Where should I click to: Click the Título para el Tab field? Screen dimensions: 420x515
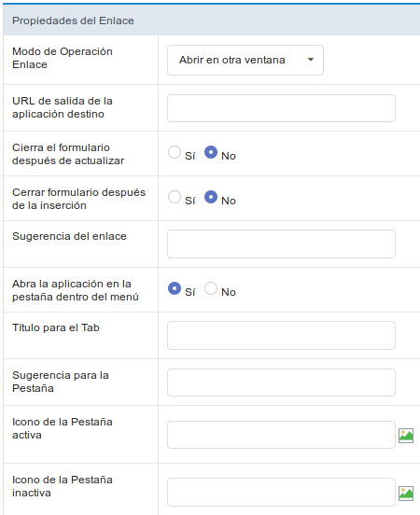point(281,335)
